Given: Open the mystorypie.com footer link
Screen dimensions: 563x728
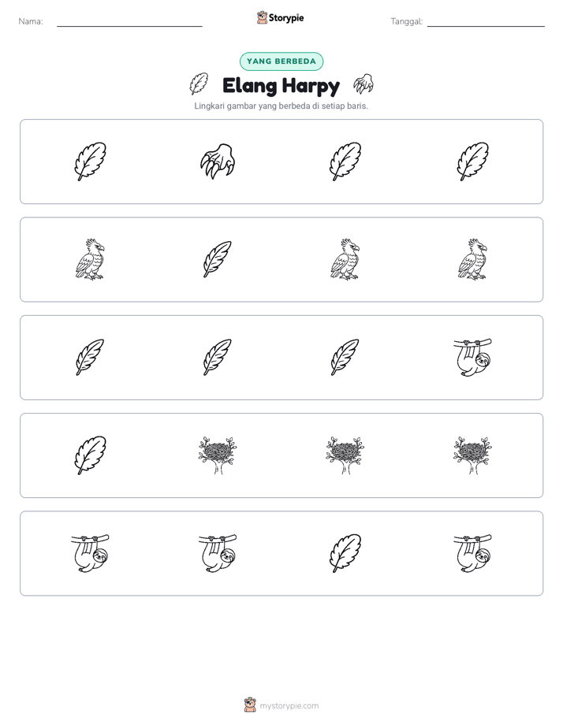Looking at the screenshot, I should coord(281,706).
